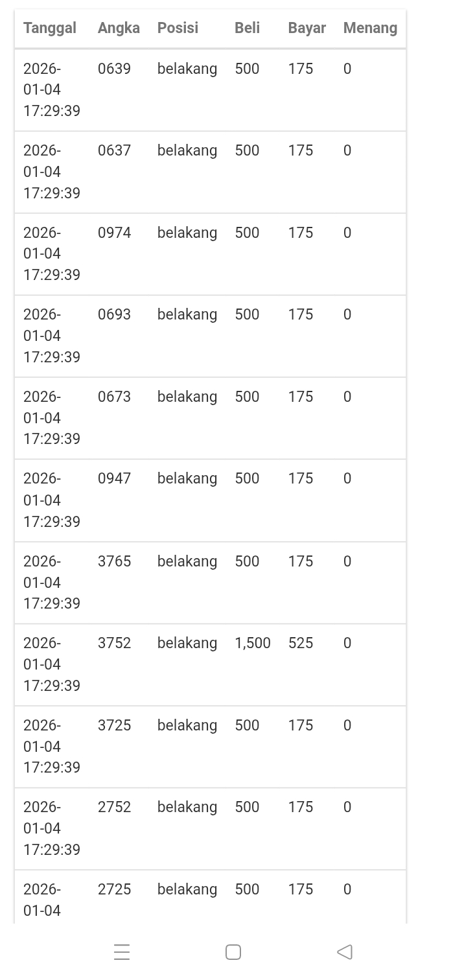Select the row with Angka 0639
Screen dimensions: 451x980
(x=114, y=69)
